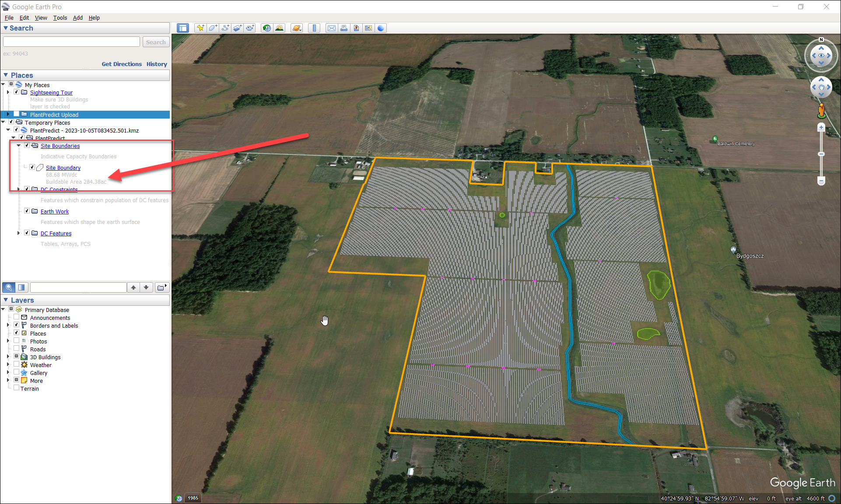Click the zoom slider handle
Image resolution: width=841 pixels, height=504 pixels.
(x=821, y=154)
